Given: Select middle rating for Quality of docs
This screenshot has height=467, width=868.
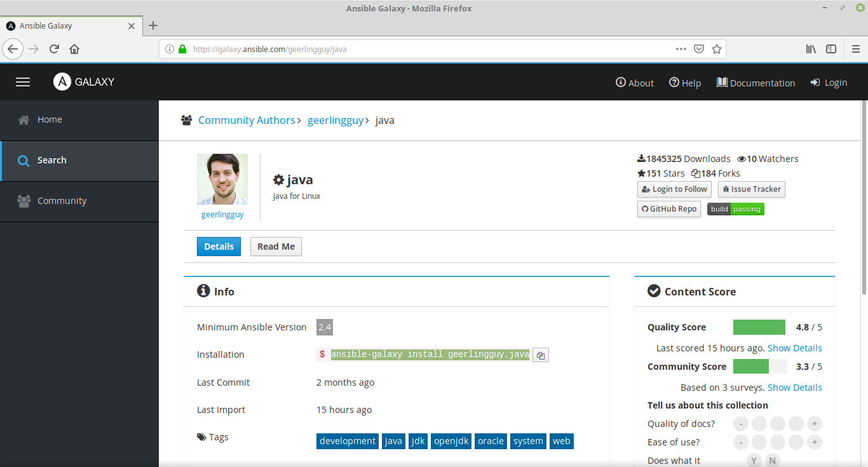Looking at the screenshot, I should point(778,424).
